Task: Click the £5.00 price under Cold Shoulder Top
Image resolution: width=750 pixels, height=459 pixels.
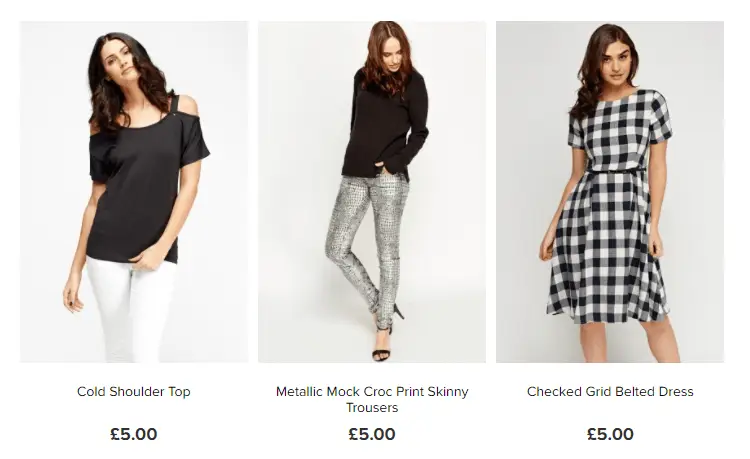Action: click(134, 434)
